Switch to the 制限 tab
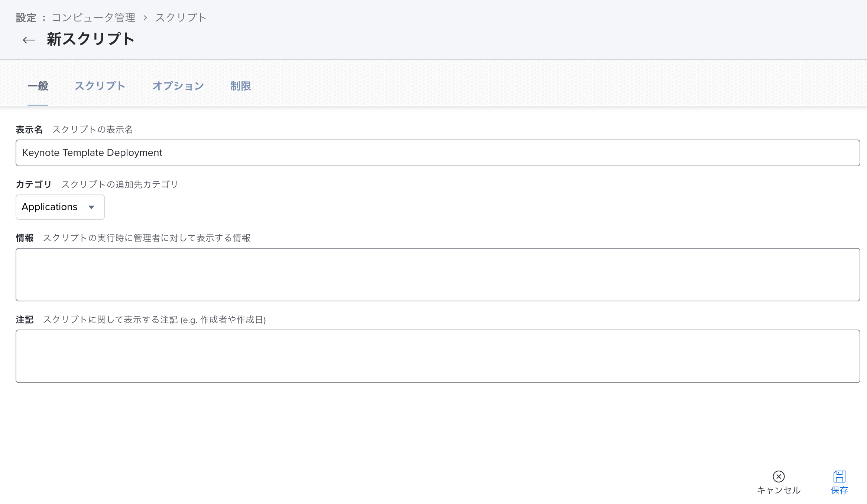Screen dimensions: 867x504 (241, 86)
